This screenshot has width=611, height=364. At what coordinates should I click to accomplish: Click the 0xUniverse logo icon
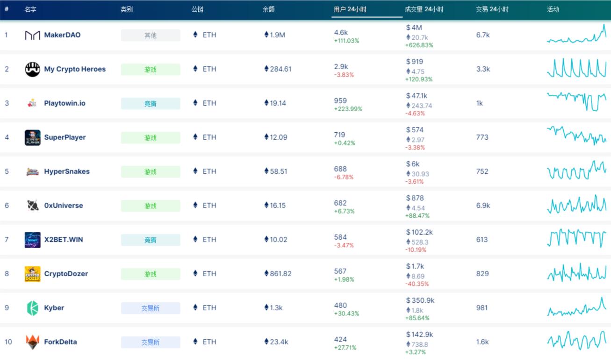point(32,206)
